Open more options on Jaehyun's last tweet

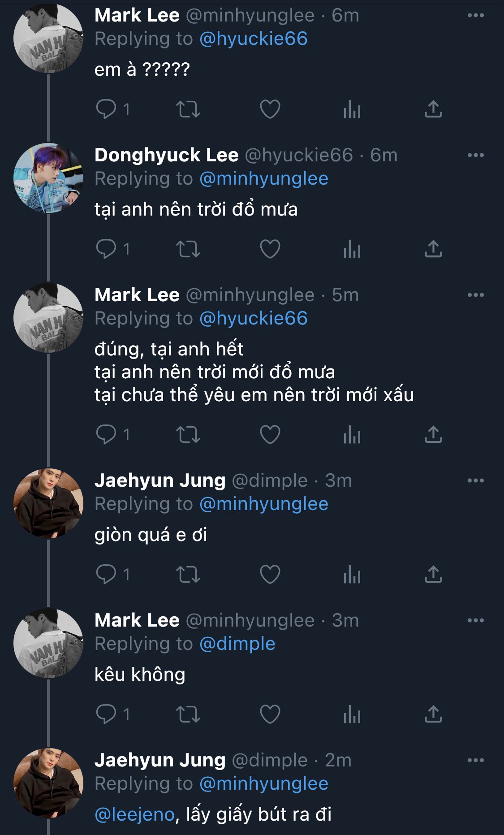475,760
